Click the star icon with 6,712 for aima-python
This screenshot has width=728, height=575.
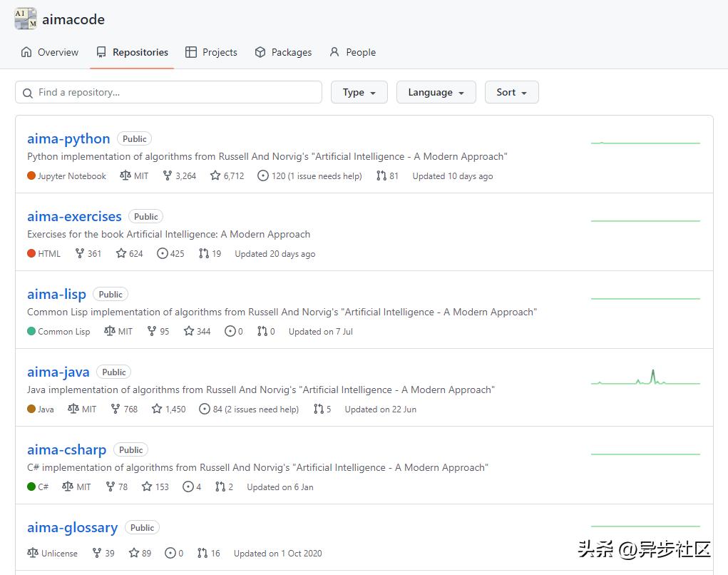(x=215, y=175)
